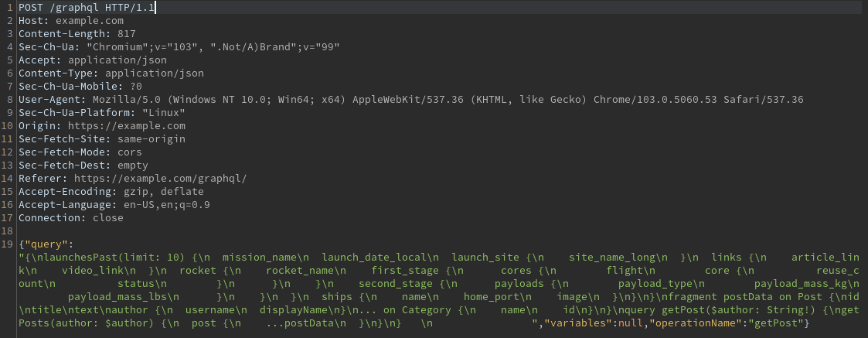Click the POST /graphql HTTP/1.1 request line
The height and width of the screenshot is (338, 868).
[87, 7]
